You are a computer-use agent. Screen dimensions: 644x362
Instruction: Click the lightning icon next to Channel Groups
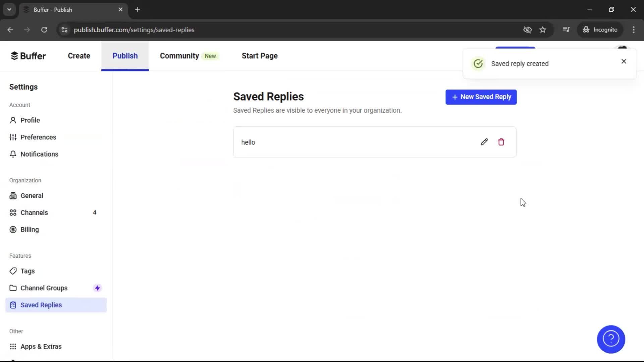(97, 288)
